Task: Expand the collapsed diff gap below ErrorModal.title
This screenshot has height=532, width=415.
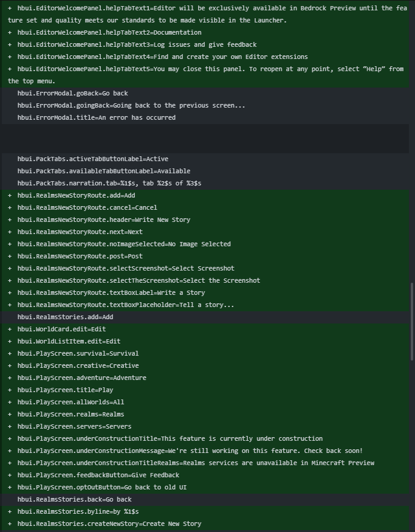Action: pos(205,139)
